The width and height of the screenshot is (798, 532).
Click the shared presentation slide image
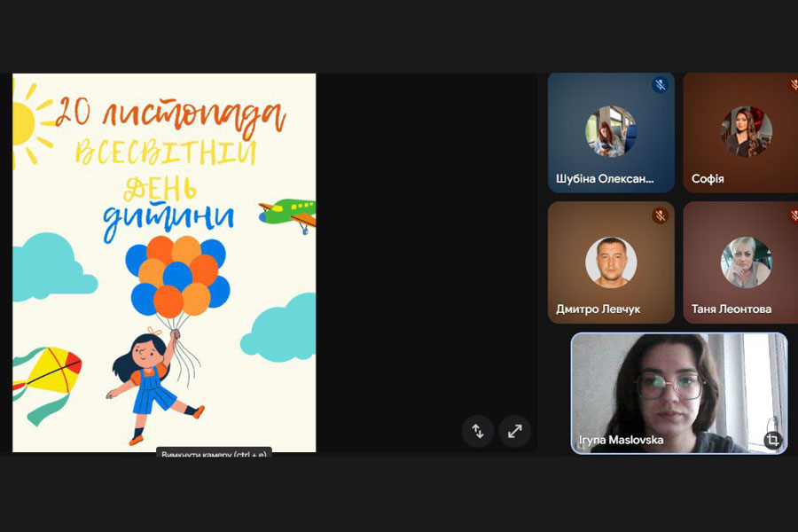tap(164, 262)
